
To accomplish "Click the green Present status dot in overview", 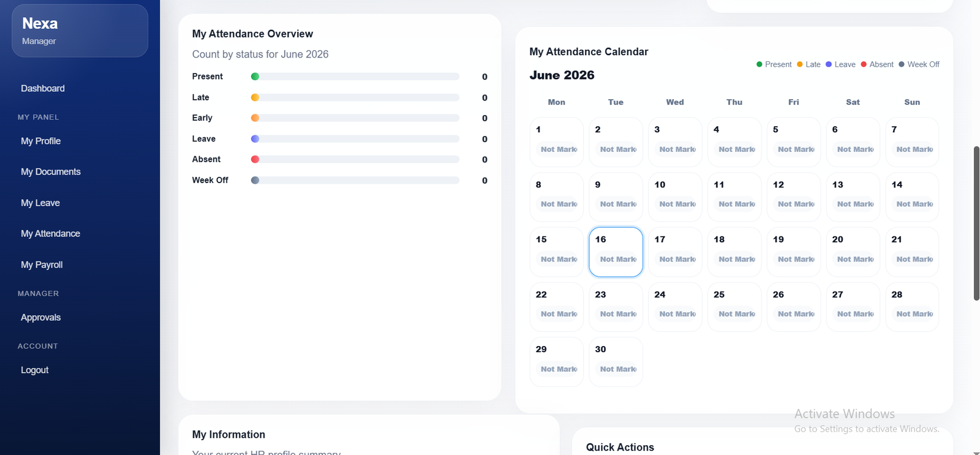I will pos(255,77).
